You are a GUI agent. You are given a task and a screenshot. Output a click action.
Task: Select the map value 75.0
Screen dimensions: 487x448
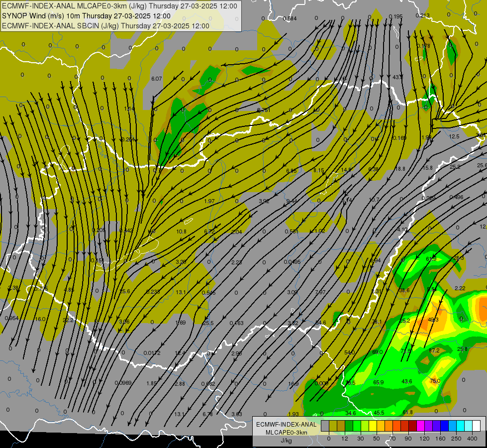435,381
